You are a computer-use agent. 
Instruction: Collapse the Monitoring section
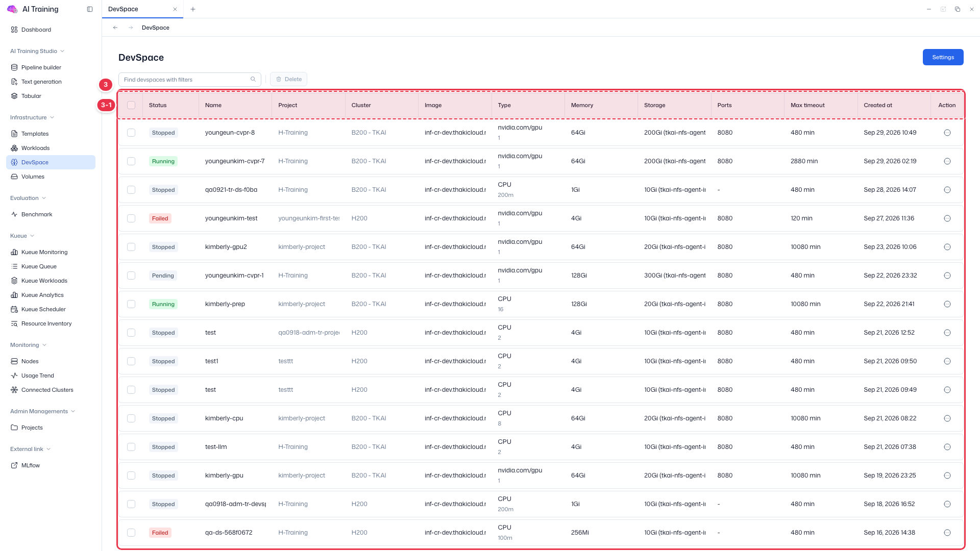29,345
